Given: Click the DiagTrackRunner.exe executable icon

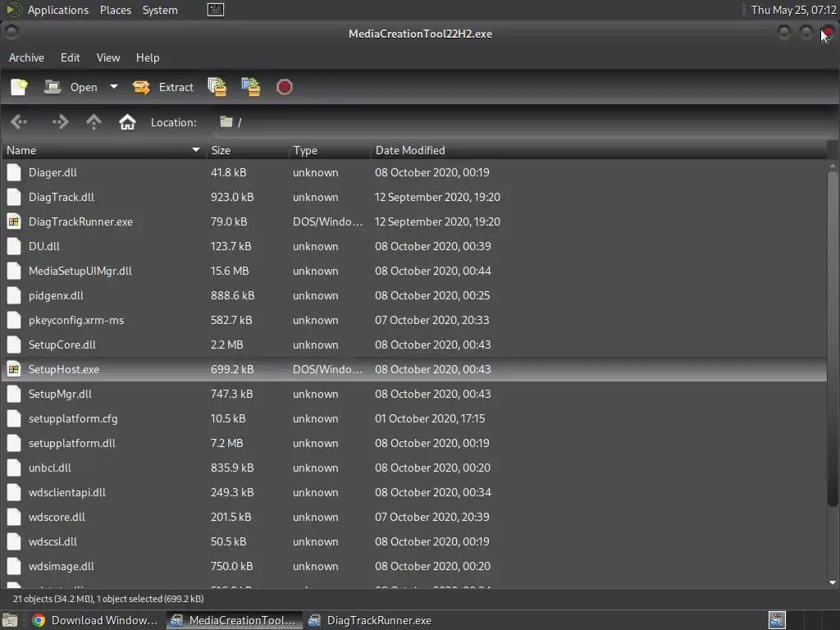Looking at the screenshot, I should pyautogui.click(x=14, y=221).
